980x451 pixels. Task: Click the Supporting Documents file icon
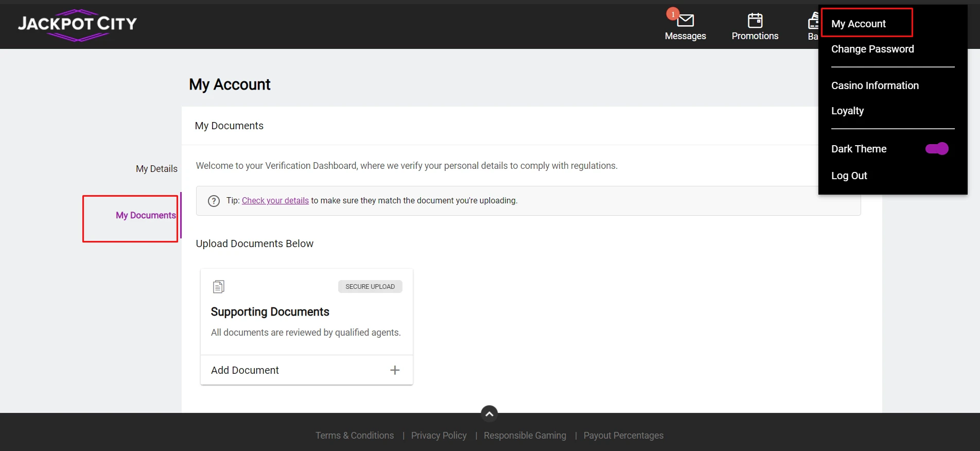coord(219,287)
